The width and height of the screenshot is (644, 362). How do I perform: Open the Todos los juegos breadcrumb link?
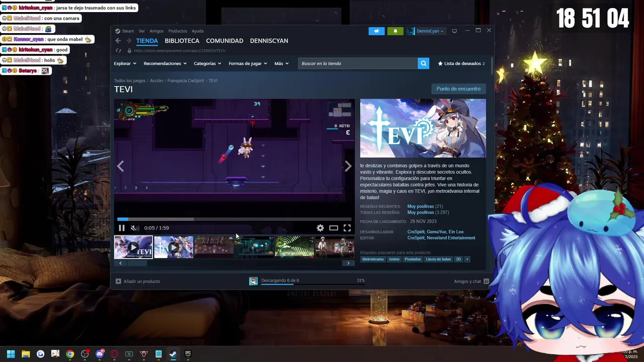coord(129,80)
